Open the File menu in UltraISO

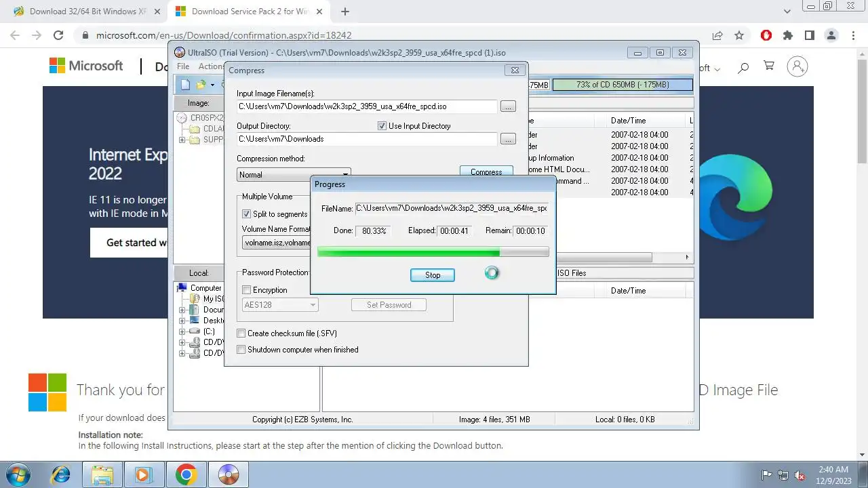coord(183,66)
